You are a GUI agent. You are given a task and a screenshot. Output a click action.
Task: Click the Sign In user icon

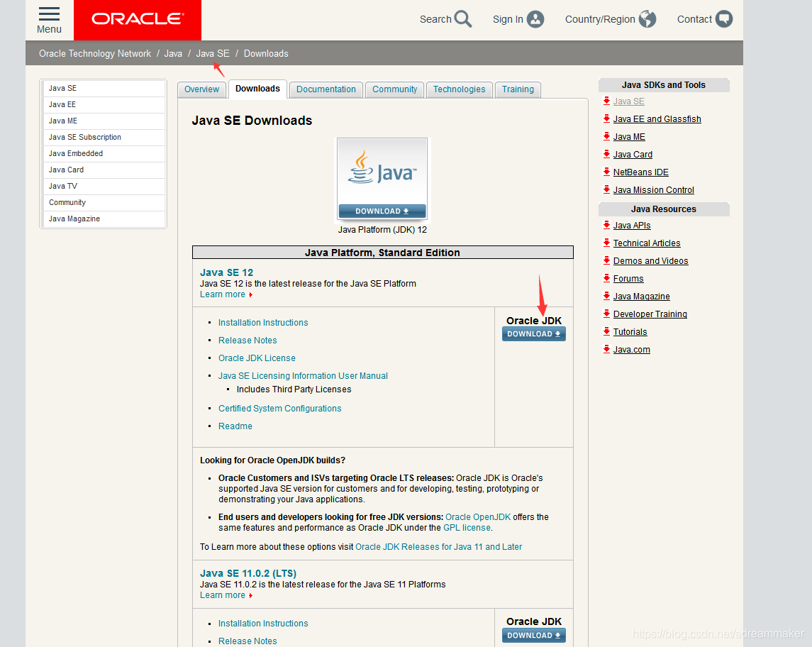pyautogui.click(x=535, y=19)
